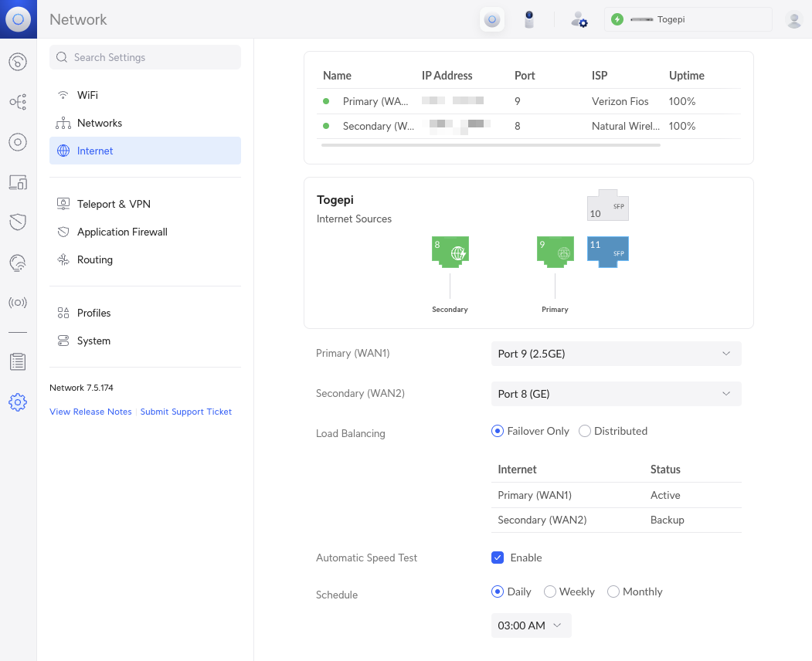Open Teleport & VPN settings
Image resolution: width=812 pixels, height=661 pixels.
coord(114,204)
